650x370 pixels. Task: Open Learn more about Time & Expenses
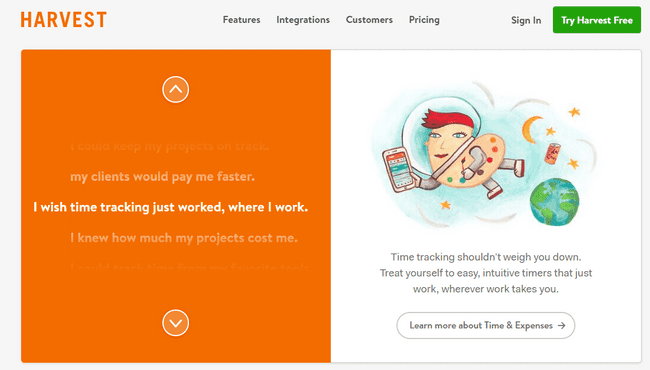485,326
